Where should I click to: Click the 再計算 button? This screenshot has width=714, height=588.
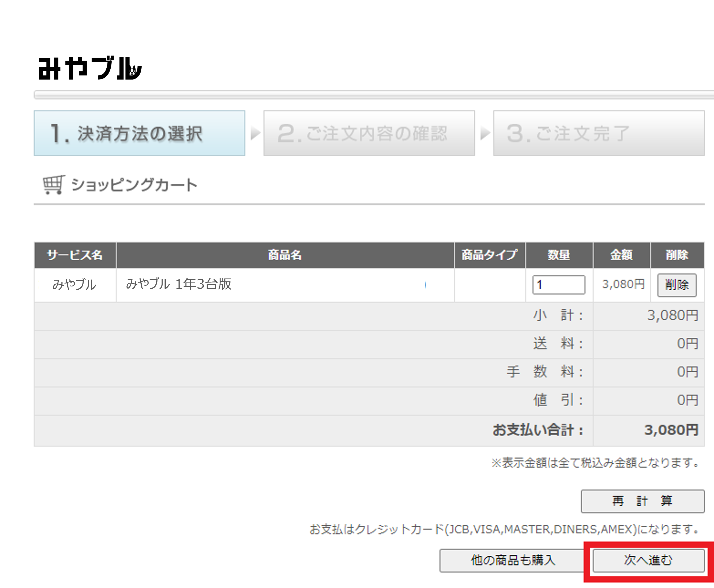pos(643,501)
